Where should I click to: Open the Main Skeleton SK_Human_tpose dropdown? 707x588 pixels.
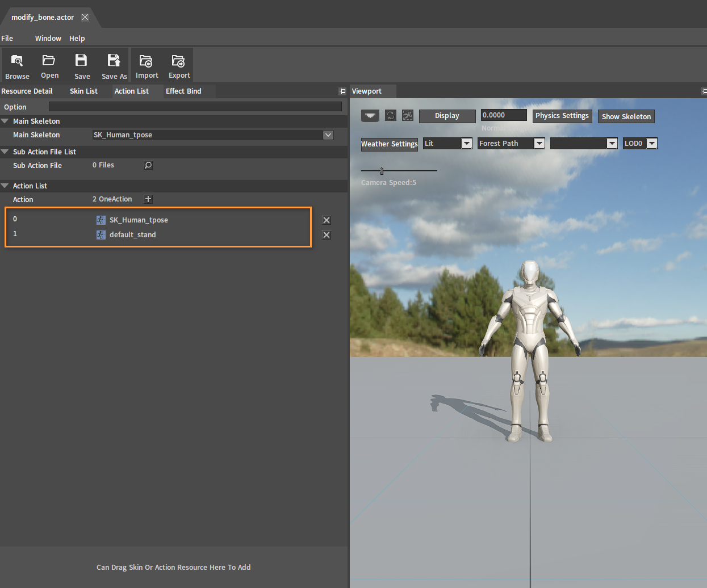328,135
